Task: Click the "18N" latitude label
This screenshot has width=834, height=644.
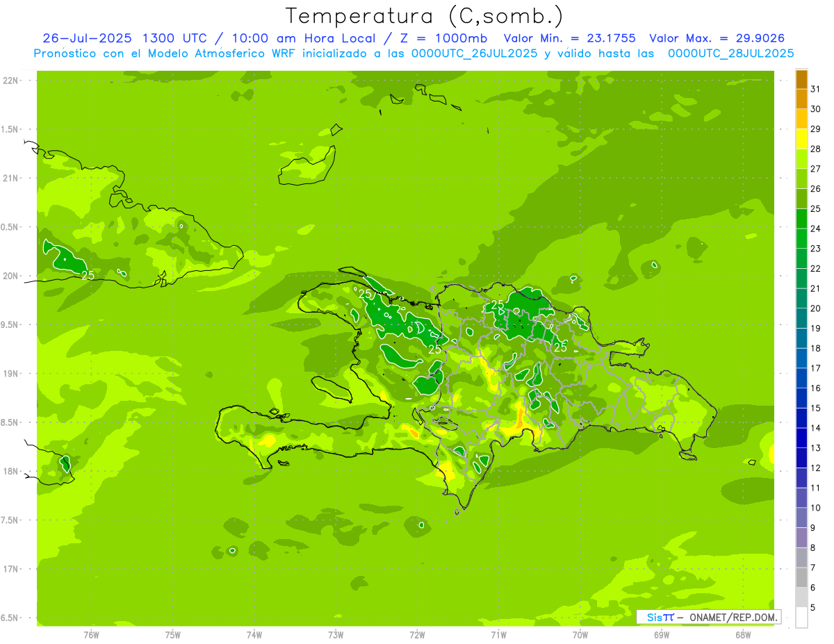Action: (x=10, y=472)
